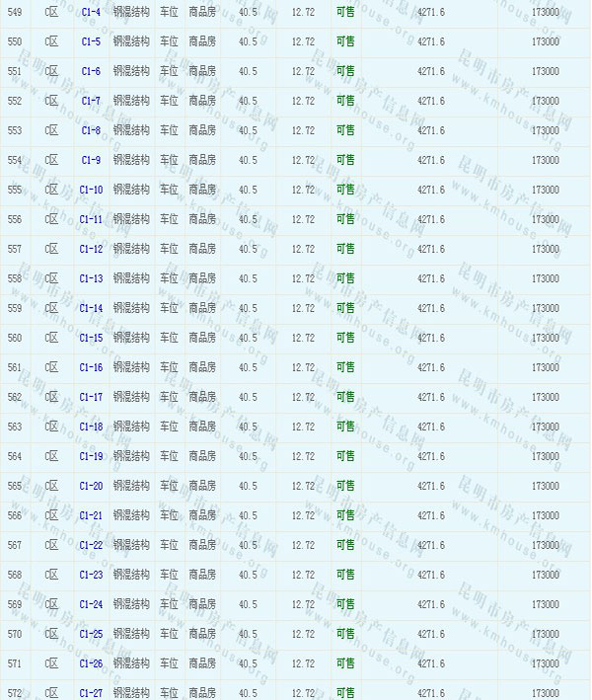Click row number 555 cell
The height and width of the screenshot is (700, 592).
point(14,190)
